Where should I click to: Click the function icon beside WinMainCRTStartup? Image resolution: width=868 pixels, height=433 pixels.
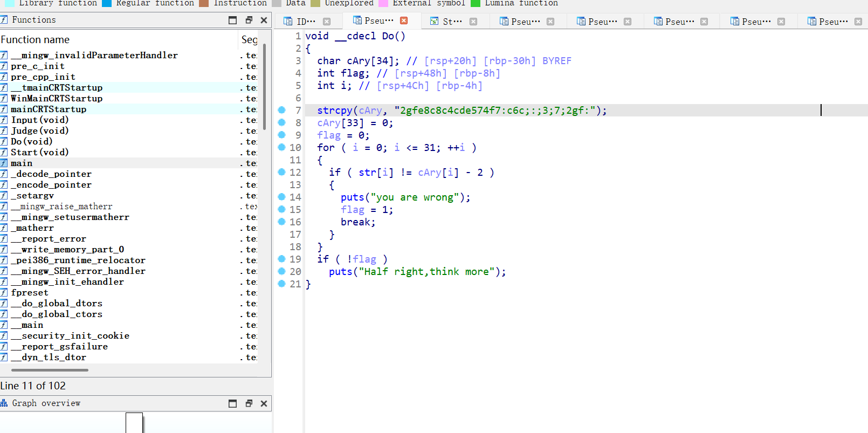[x=4, y=98]
